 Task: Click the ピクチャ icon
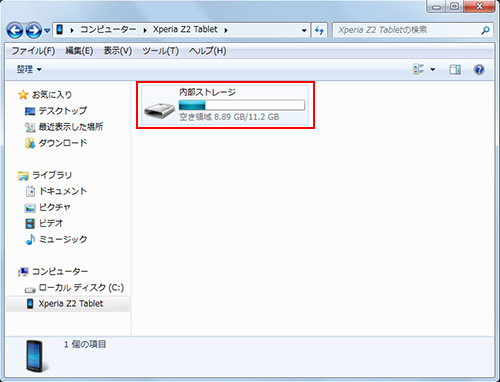[x=30, y=208]
